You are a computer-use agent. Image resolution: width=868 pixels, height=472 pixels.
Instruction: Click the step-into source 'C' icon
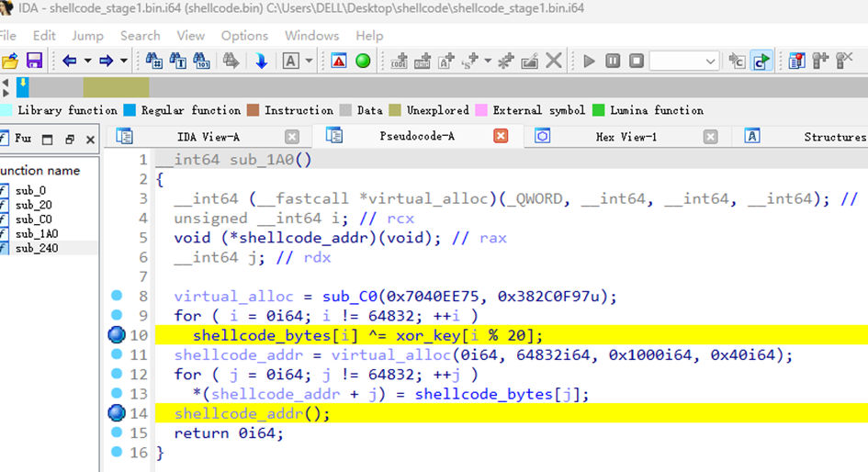737,61
